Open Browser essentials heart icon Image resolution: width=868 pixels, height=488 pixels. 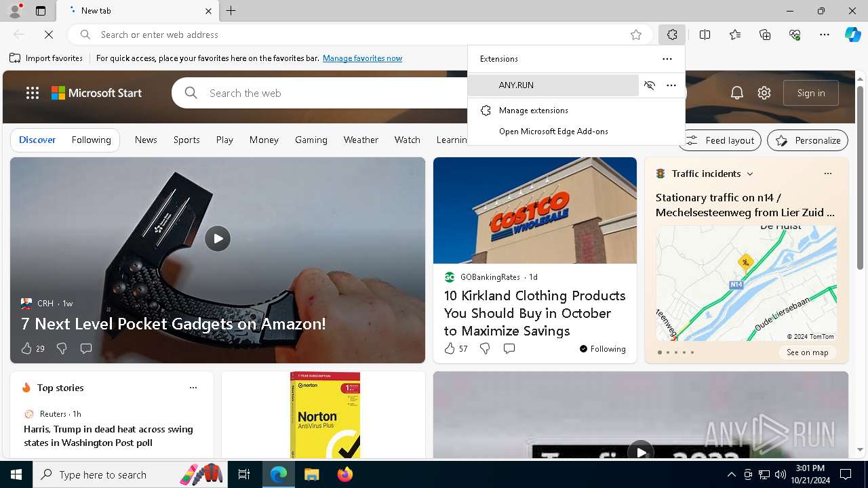point(795,35)
